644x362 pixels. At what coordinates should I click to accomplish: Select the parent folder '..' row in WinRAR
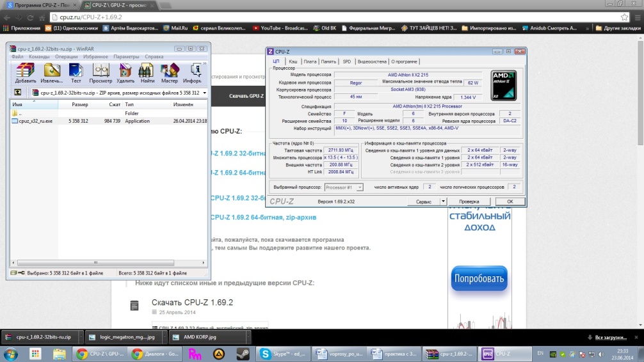[109, 113]
